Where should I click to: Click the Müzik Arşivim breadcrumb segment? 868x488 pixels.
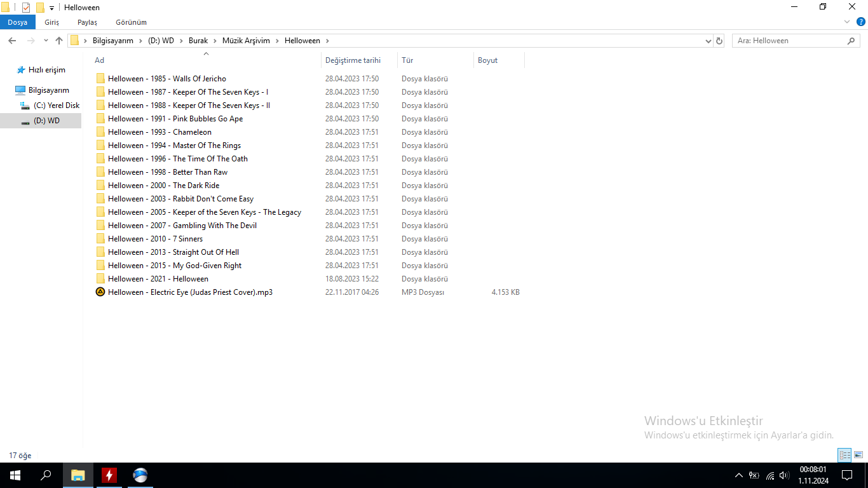[x=246, y=41]
